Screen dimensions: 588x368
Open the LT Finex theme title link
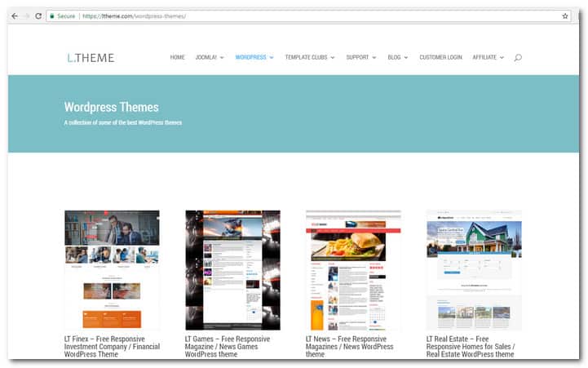(x=112, y=346)
